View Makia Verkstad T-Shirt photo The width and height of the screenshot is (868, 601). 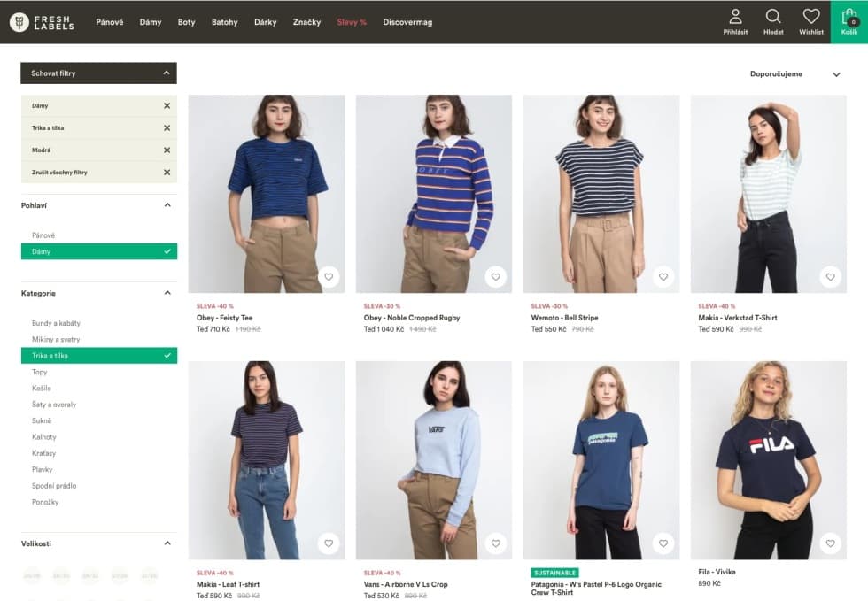click(x=769, y=194)
